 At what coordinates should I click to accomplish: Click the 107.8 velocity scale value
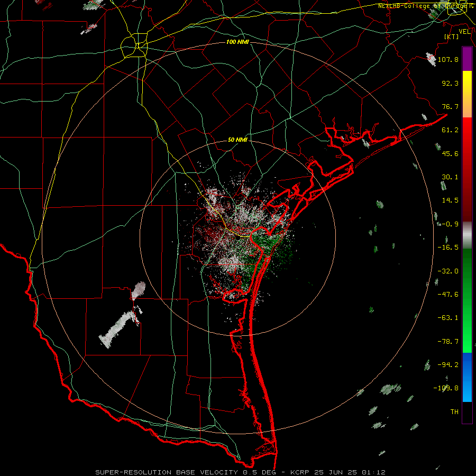[448, 59]
